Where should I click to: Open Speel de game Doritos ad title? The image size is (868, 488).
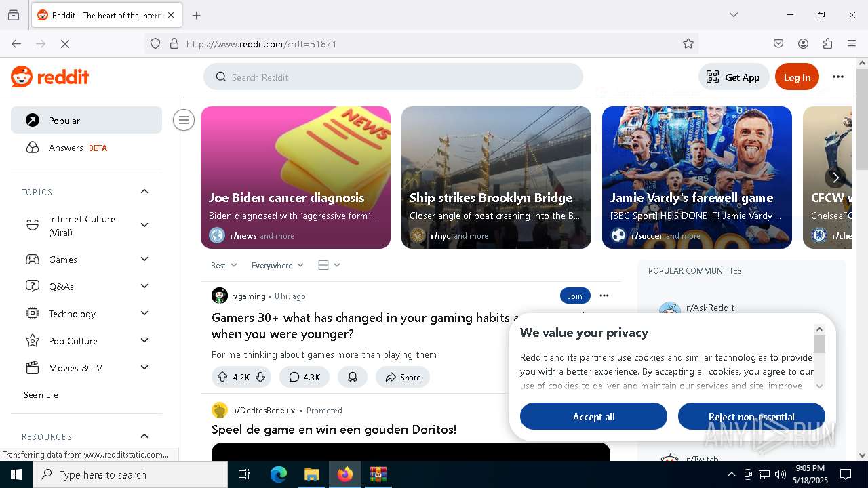pos(334,430)
